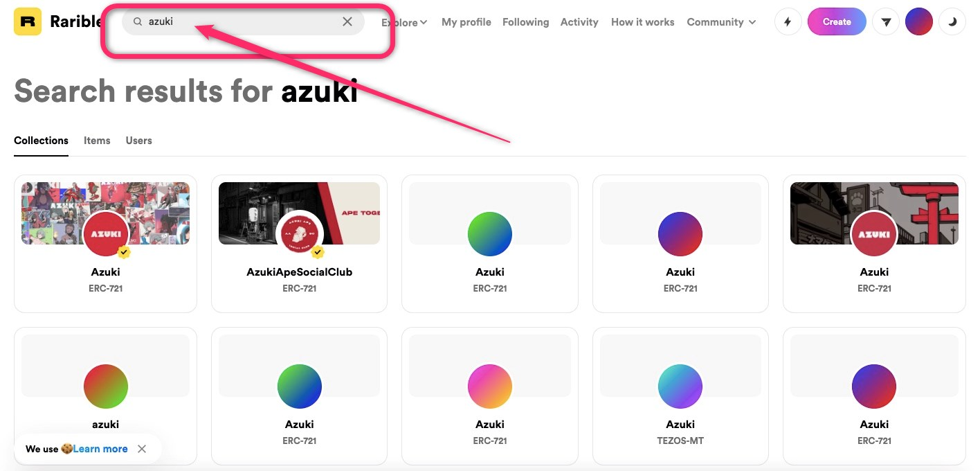Image resolution: width=980 pixels, height=471 pixels.
Task: Open the AzukiApeSocialClub collection
Action: 299,244
